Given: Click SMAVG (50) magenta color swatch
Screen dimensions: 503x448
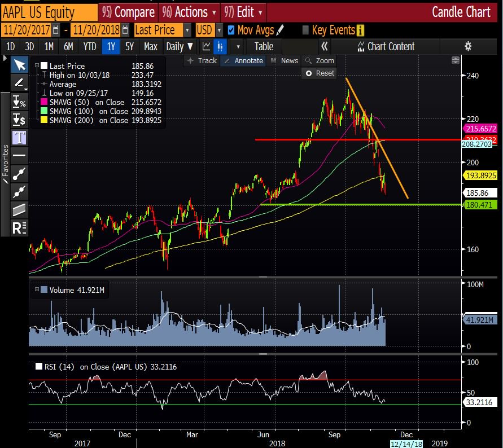Looking at the screenshot, I should point(43,102).
